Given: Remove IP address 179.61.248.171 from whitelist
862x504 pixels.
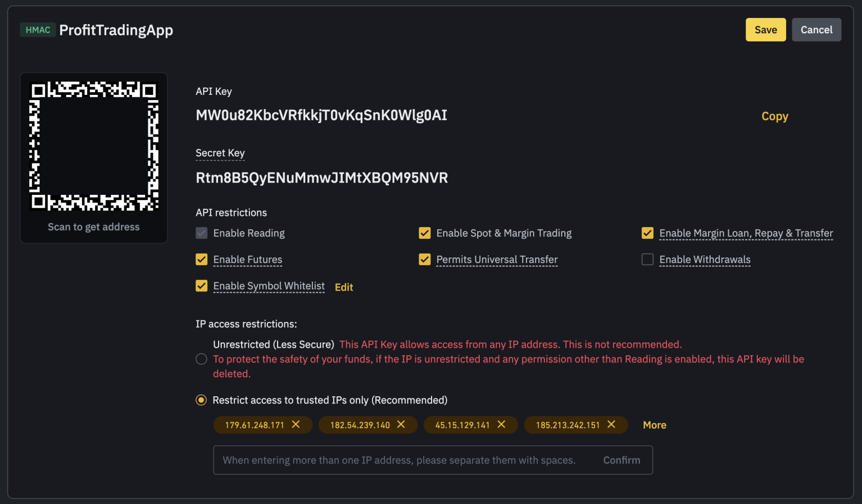Looking at the screenshot, I should (x=296, y=425).
